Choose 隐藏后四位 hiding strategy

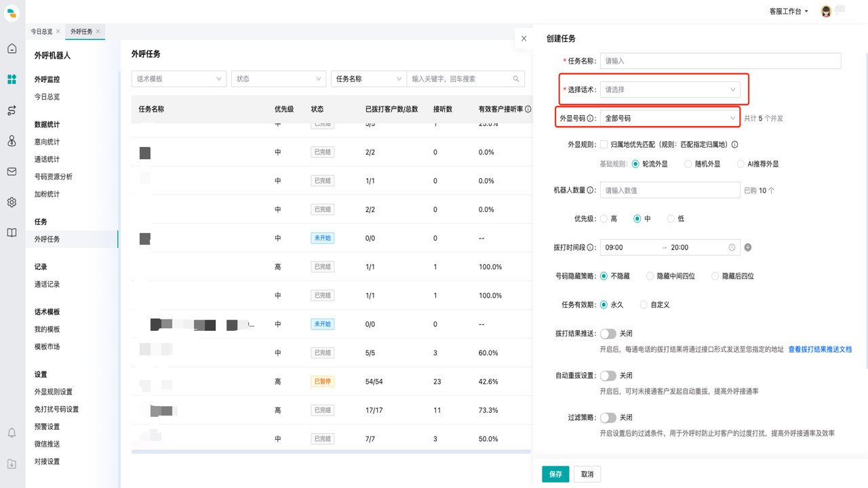tap(715, 277)
